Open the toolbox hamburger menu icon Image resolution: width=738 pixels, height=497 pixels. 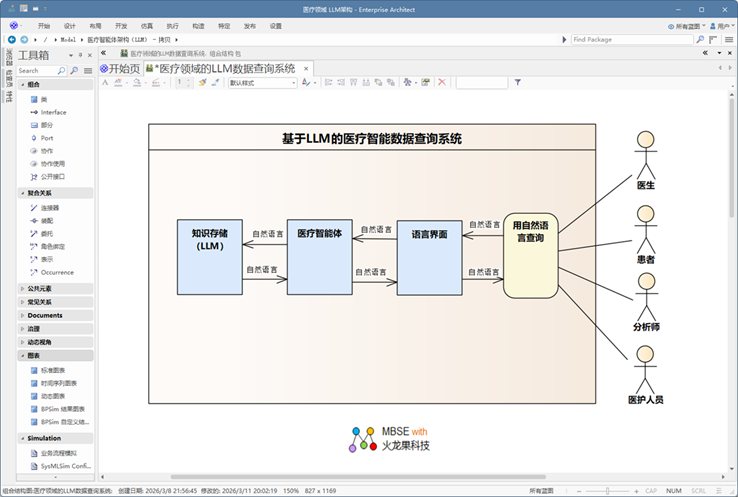click(x=87, y=71)
